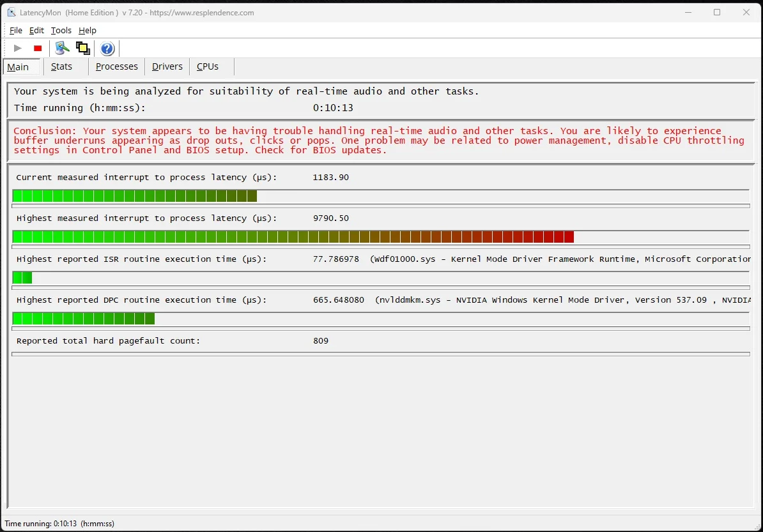Click the wdf01000.sys driver description text
The image size is (763, 532).
coord(560,259)
